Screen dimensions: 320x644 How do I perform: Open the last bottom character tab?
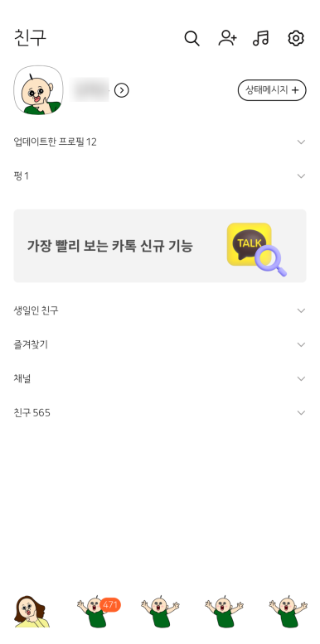pyautogui.click(x=288, y=611)
